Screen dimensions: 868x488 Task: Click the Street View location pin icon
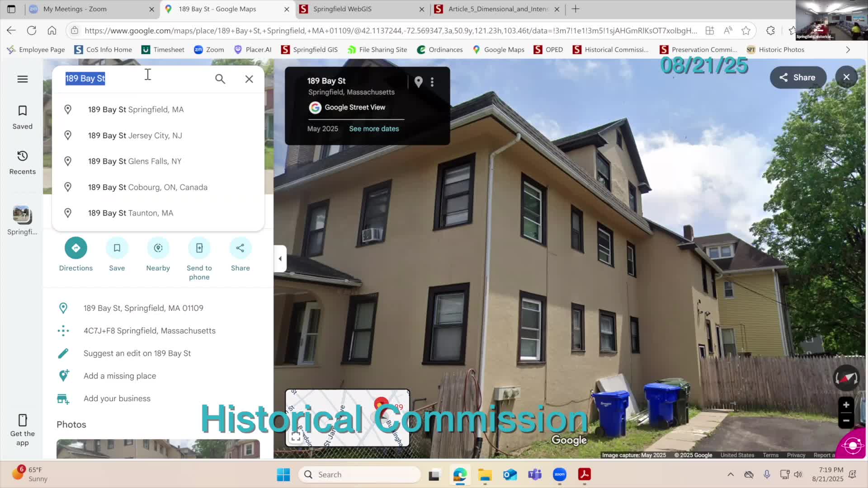418,82
